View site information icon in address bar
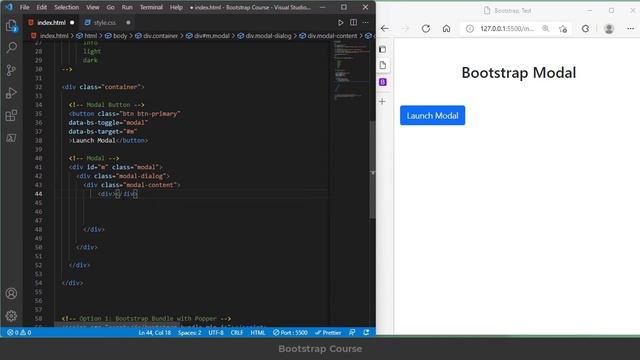Image resolution: width=640 pixels, height=360 pixels. (470, 29)
